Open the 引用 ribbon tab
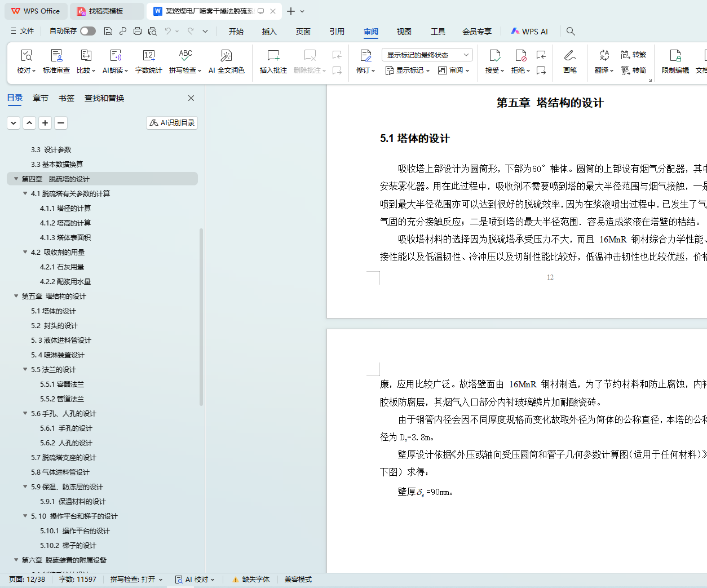Viewport: 707px width, 588px height. tap(337, 32)
